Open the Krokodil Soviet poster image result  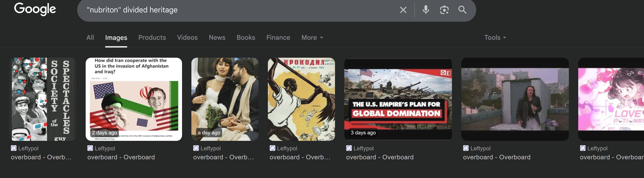302,99
